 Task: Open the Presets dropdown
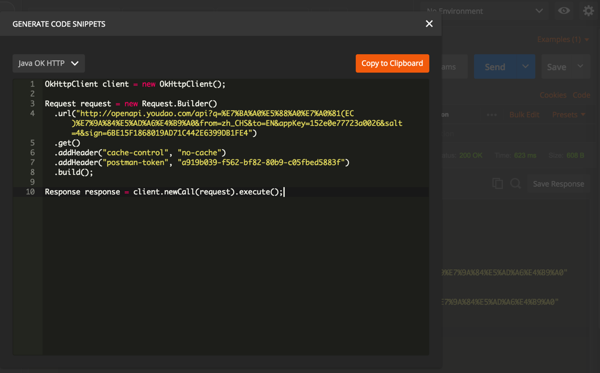pos(569,115)
